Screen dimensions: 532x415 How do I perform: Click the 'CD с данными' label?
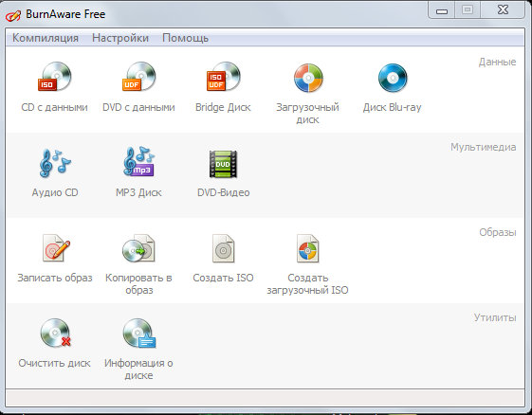tap(55, 107)
